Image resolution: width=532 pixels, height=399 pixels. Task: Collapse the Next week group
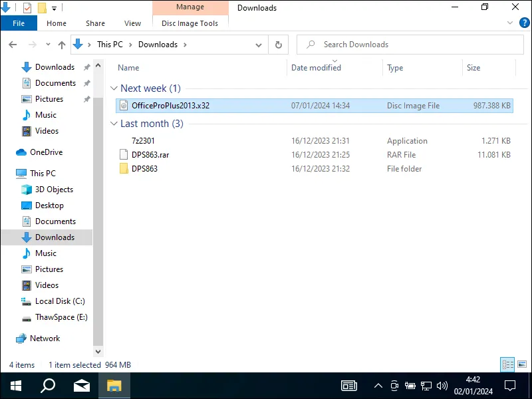pyautogui.click(x=114, y=88)
